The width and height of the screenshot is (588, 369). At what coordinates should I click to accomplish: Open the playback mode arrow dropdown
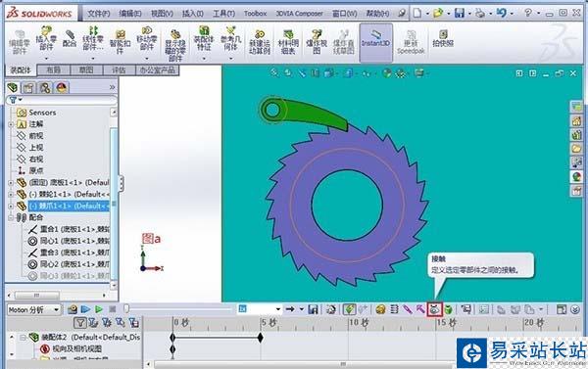302,309
